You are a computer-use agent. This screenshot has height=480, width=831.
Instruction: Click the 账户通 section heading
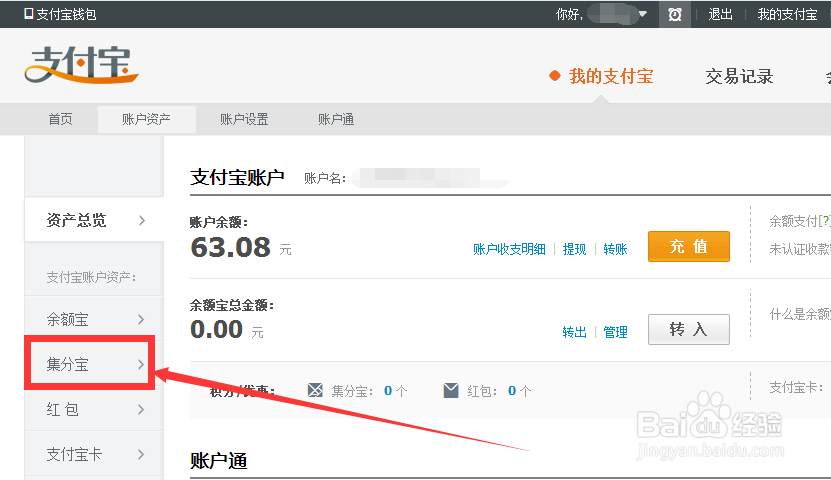coord(219,460)
